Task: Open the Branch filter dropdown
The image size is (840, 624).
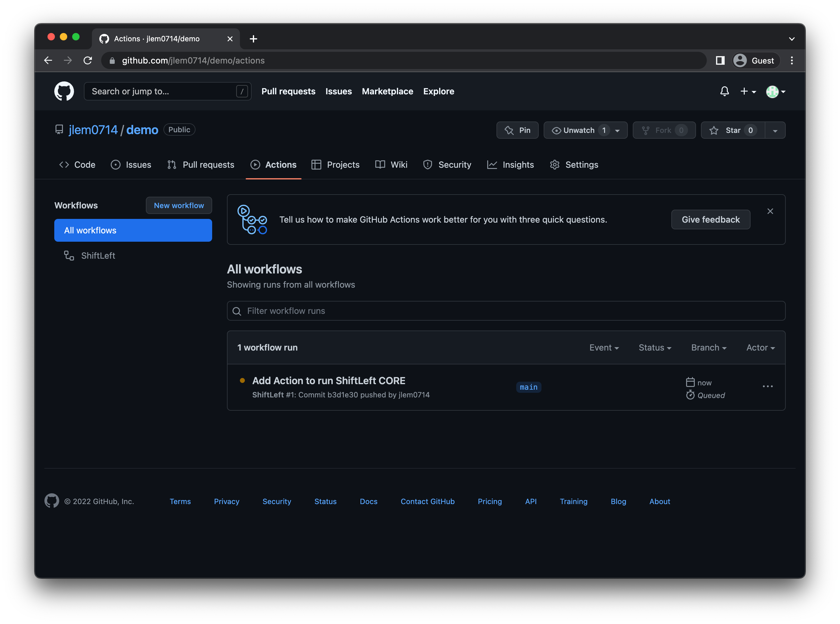Action: pos(709,347)
